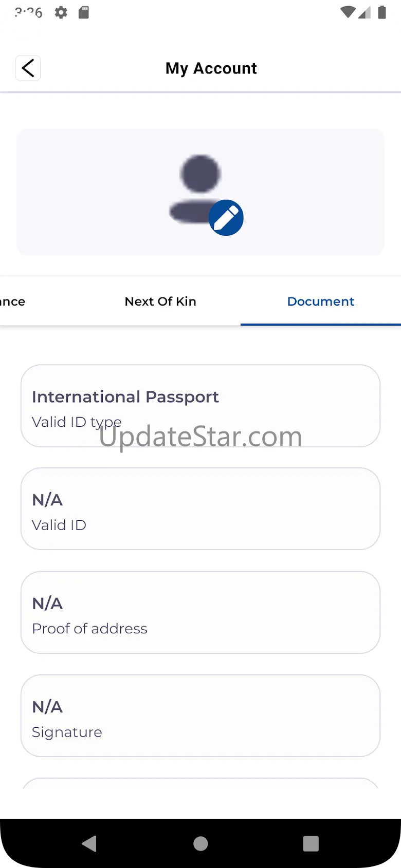
Task: Select the Document tab
Action: tap(320, 301)
